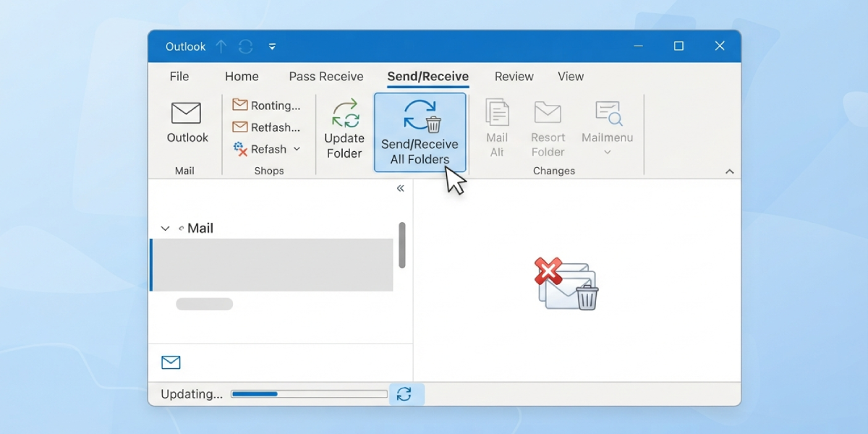Collapse the folder pane with double chevron
The image size is (868, 434).
[400, 189]
